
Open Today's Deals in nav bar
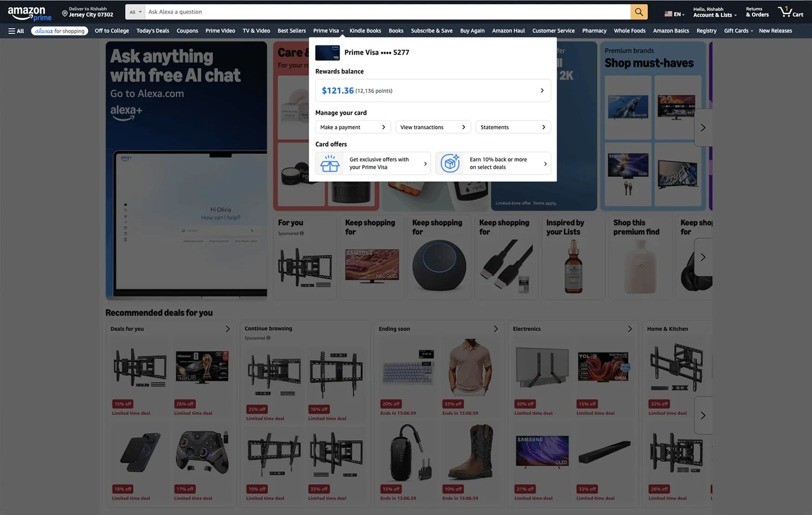(153, 31)
